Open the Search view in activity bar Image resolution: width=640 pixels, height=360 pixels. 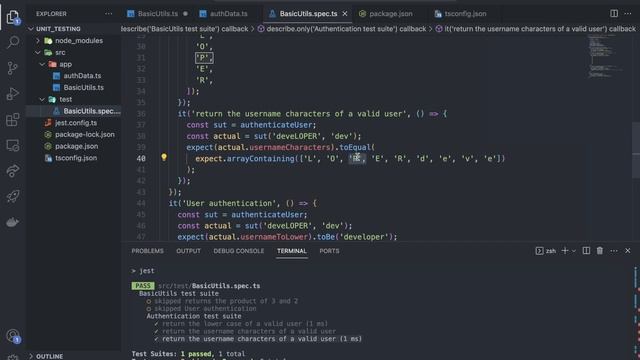[x=13, y=42]
